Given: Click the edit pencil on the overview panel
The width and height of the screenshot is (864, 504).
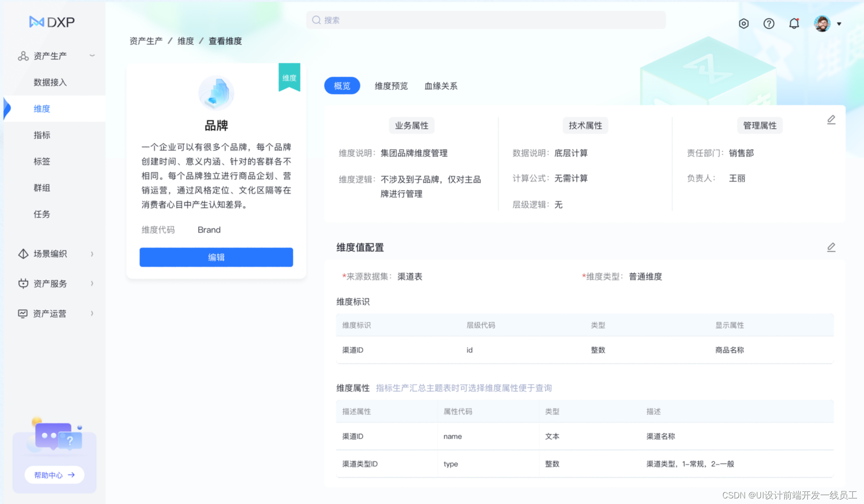Looking at the screenshot, I should 831,120.
